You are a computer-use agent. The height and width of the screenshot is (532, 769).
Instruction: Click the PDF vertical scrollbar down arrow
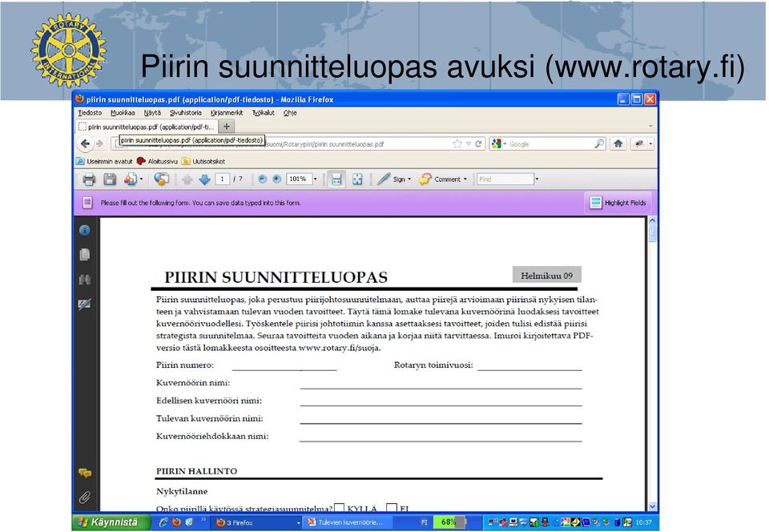pyautogui.click(x=652, y=506)
